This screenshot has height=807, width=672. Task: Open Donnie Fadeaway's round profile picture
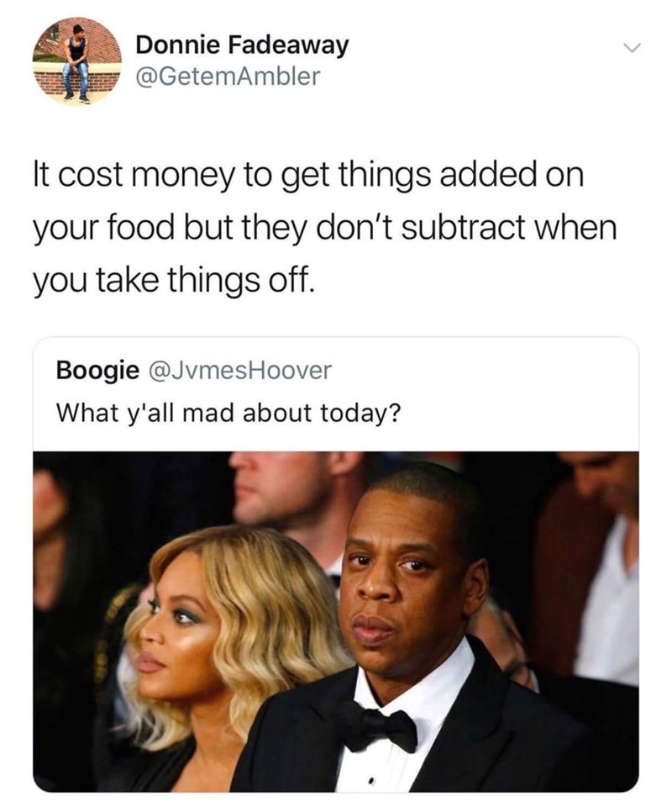[77, 61]
